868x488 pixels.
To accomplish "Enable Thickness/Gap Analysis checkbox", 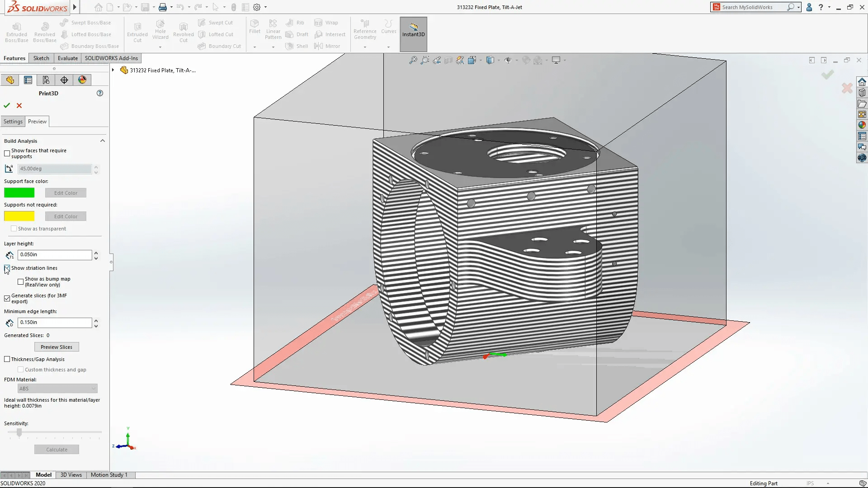I will 7,359.
